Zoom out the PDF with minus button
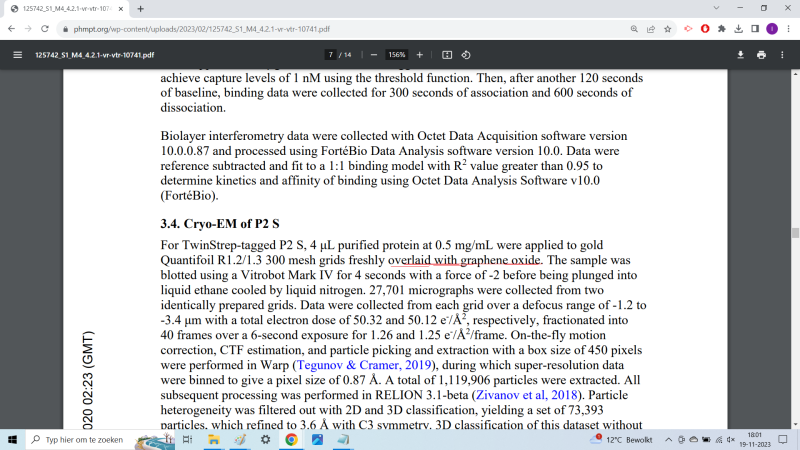 point(373,55)
